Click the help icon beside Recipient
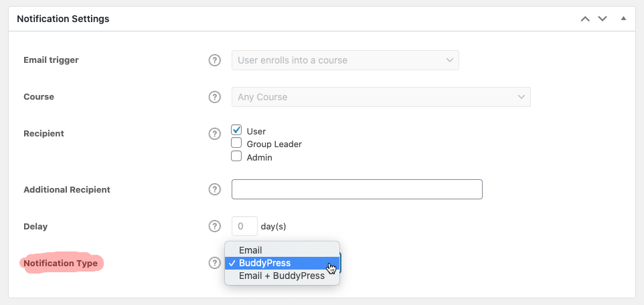Image resolution: width=644 pixels, height=305 pixels. (x=214, y=134)
